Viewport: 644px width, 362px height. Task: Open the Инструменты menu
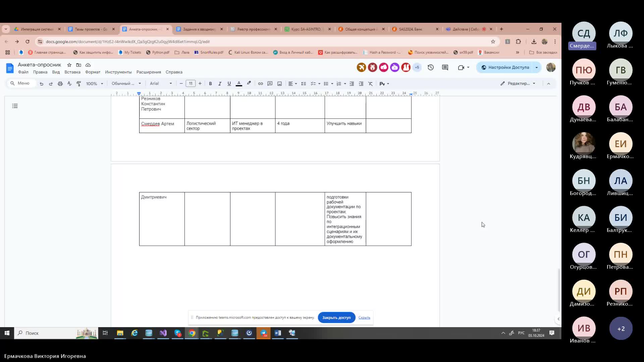[118, 72]
